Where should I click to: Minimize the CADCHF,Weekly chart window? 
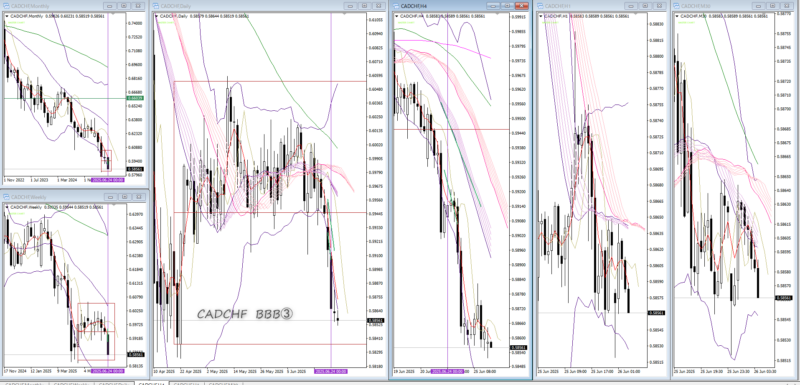point(110,197)
